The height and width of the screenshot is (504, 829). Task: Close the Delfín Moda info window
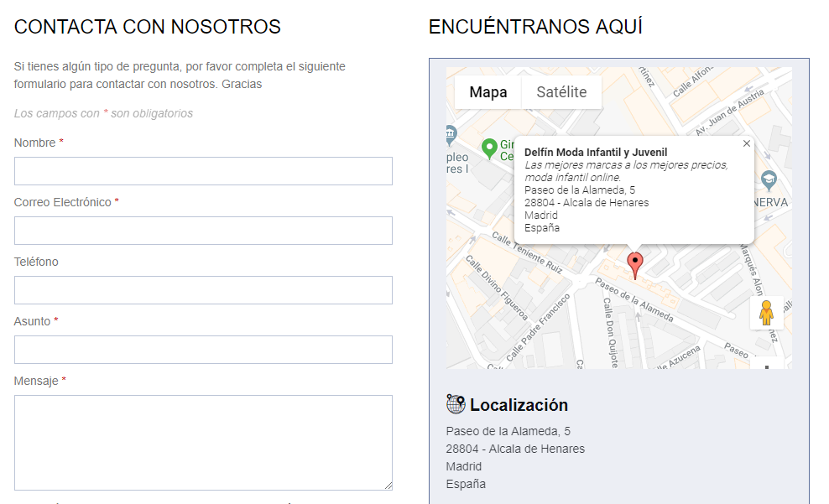point(747,143)
